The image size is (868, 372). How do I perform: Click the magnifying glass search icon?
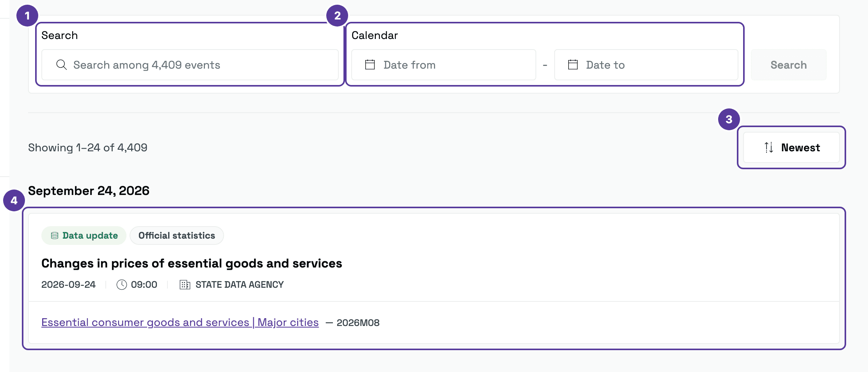(x=61, y=65)
